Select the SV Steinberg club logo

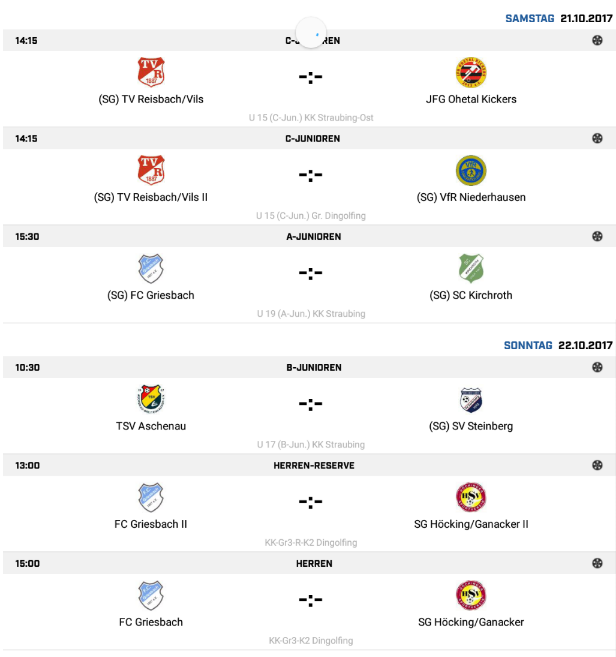pos(470,400)
